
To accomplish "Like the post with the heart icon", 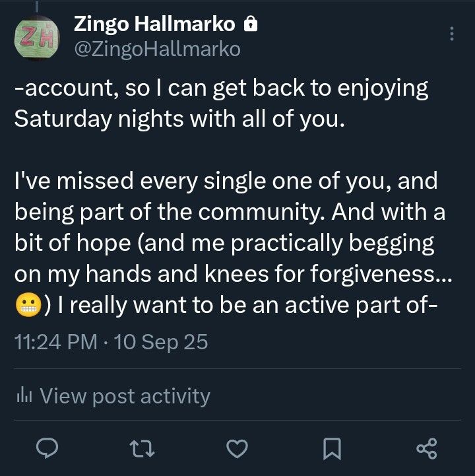I will point(236,450).
